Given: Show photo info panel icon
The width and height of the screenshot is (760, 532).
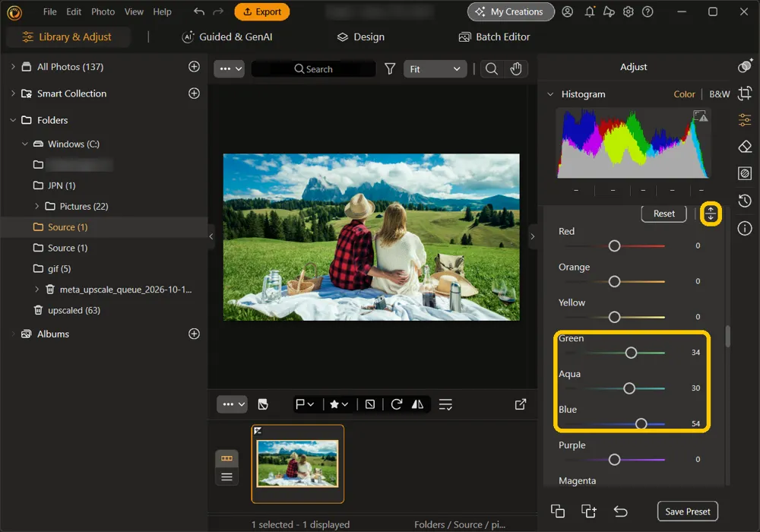Looking at the screenshot, I should click(745, 228).
